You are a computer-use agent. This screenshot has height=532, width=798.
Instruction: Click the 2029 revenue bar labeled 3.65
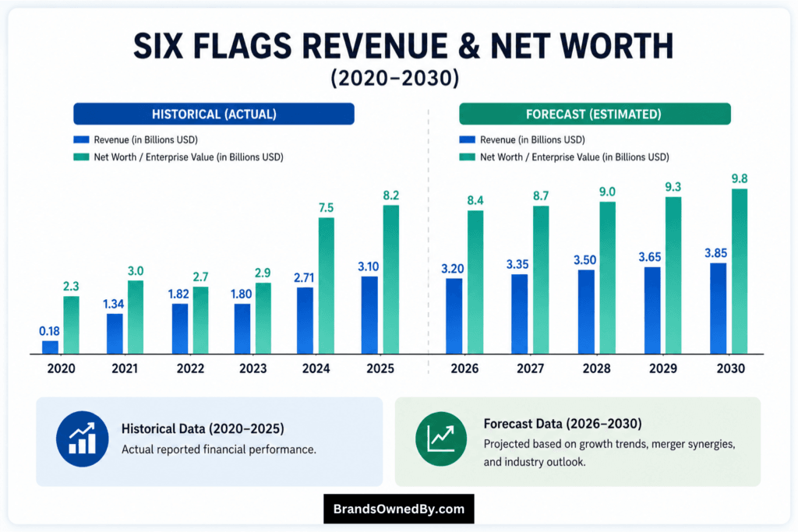click(652, 311)
